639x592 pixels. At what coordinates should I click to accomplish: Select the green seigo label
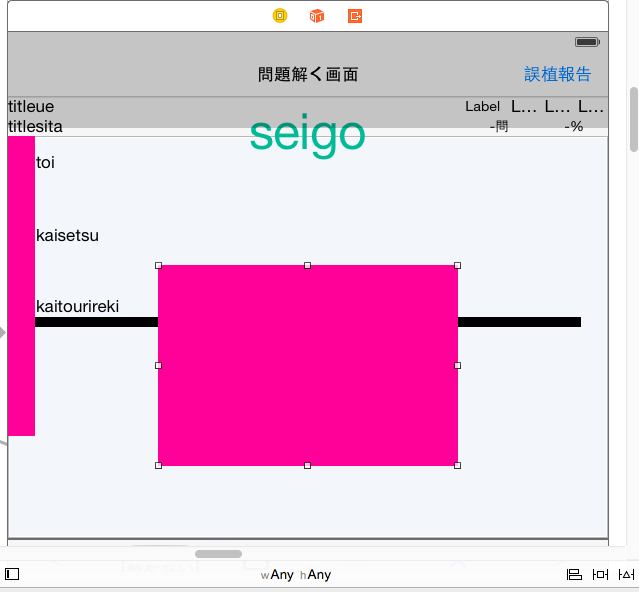pyautogui.click(x=307, y=135)
